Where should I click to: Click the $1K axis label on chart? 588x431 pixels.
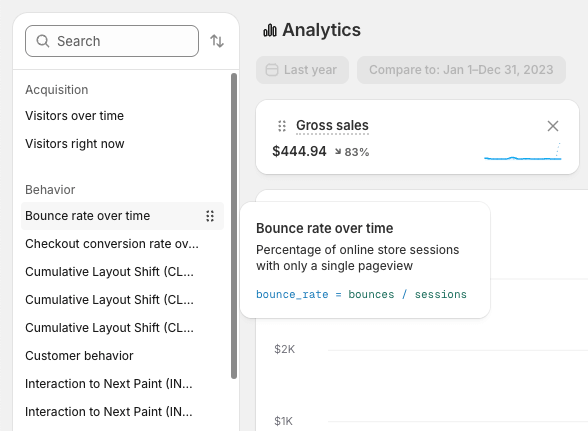click(284, 421)
